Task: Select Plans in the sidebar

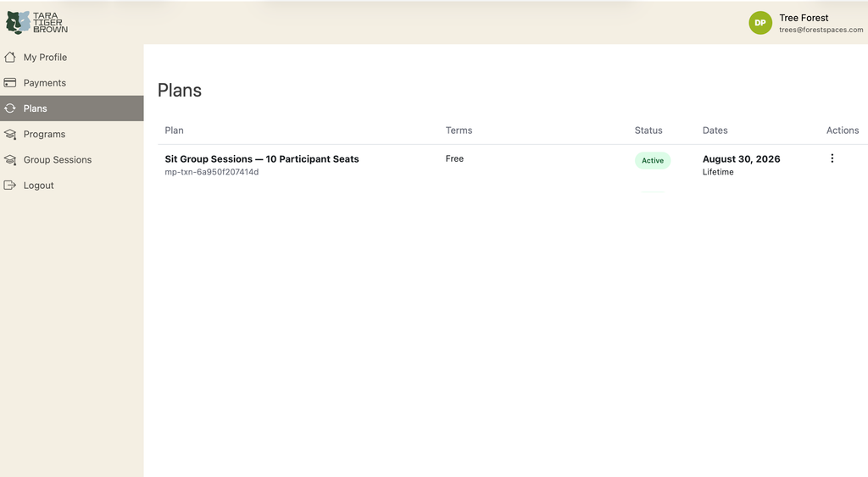Action: pos(72,108)
